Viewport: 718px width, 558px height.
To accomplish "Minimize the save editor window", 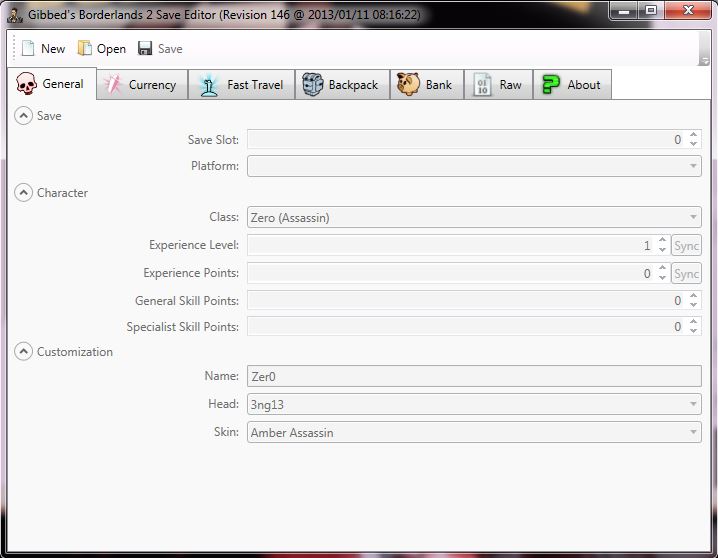I will click(x=623, y=11).
